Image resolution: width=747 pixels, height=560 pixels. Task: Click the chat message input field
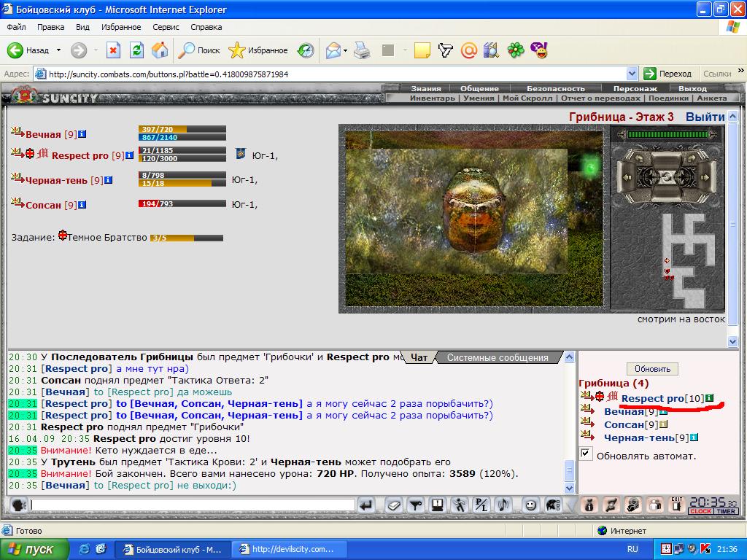pos(193,505)
